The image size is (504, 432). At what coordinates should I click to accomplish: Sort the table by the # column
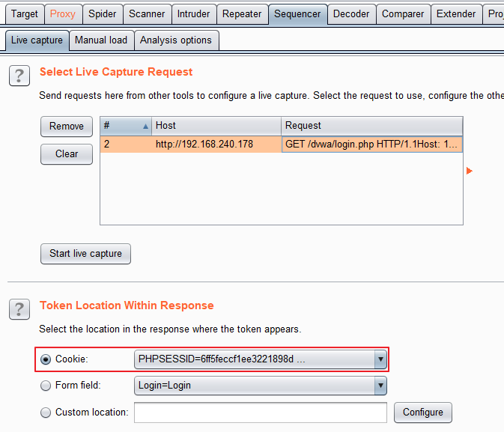point(126,126)
